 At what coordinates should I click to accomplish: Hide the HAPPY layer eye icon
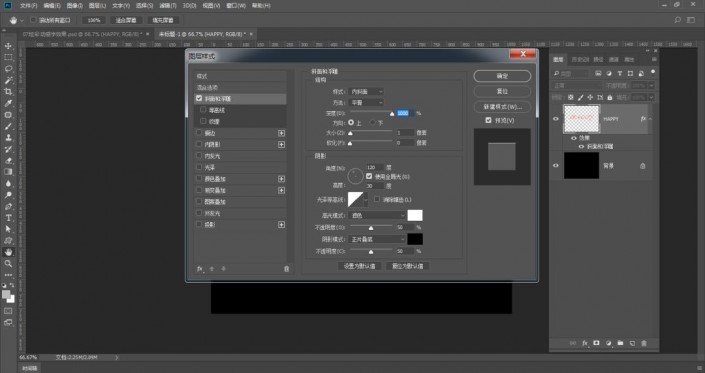pos(555,119)
